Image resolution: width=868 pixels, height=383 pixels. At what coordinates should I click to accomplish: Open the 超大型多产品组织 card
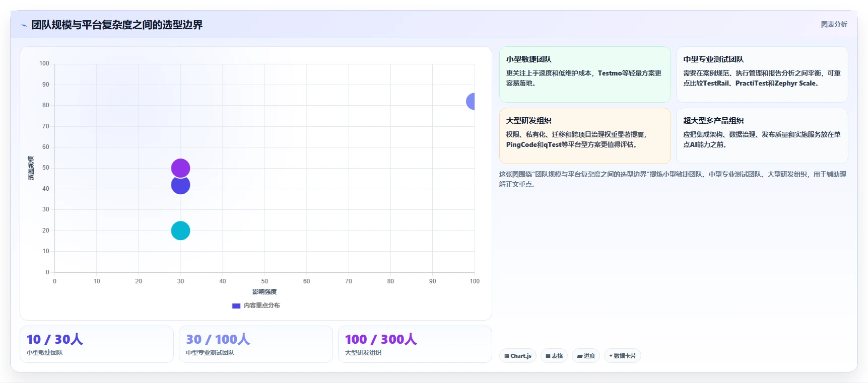tap(762, 136)
